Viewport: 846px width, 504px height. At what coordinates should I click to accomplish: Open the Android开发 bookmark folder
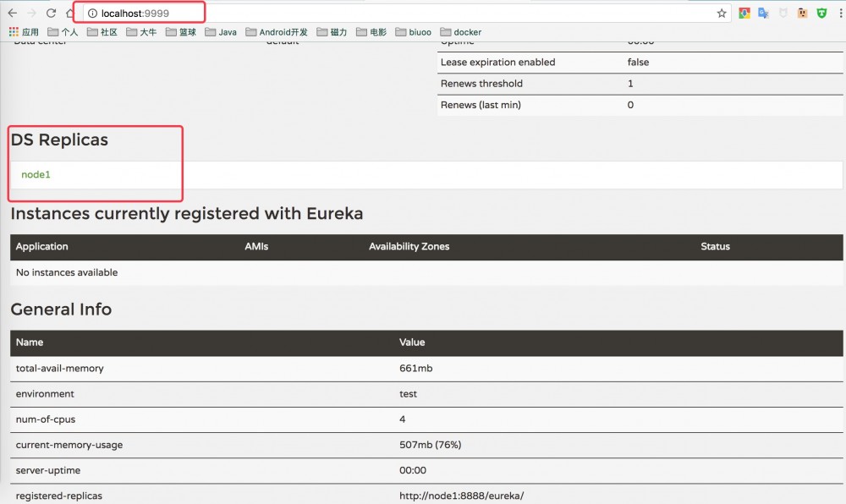[x=277, y=32]
